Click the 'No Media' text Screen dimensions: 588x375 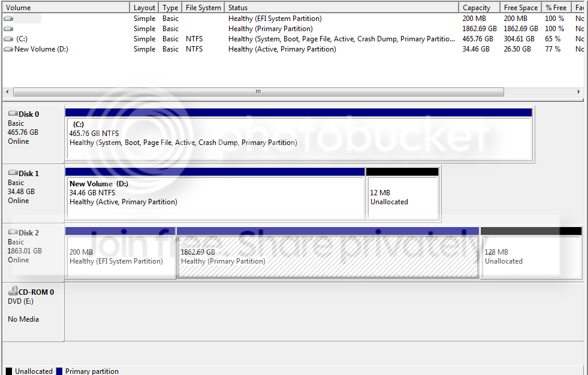coord(23,319)
